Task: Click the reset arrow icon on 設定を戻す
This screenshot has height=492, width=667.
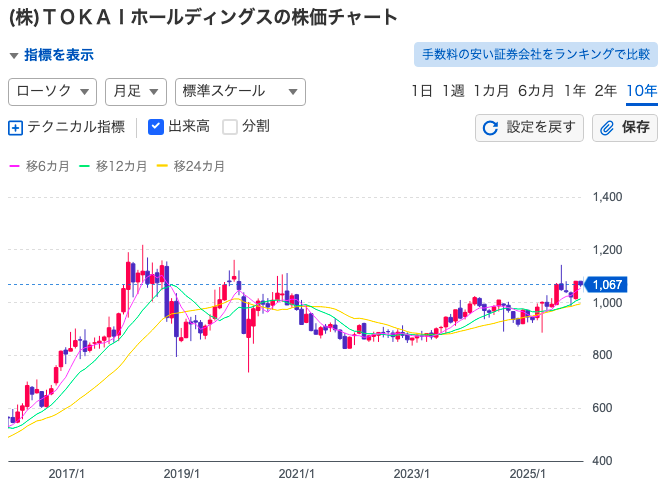Action: pos(490,128)
